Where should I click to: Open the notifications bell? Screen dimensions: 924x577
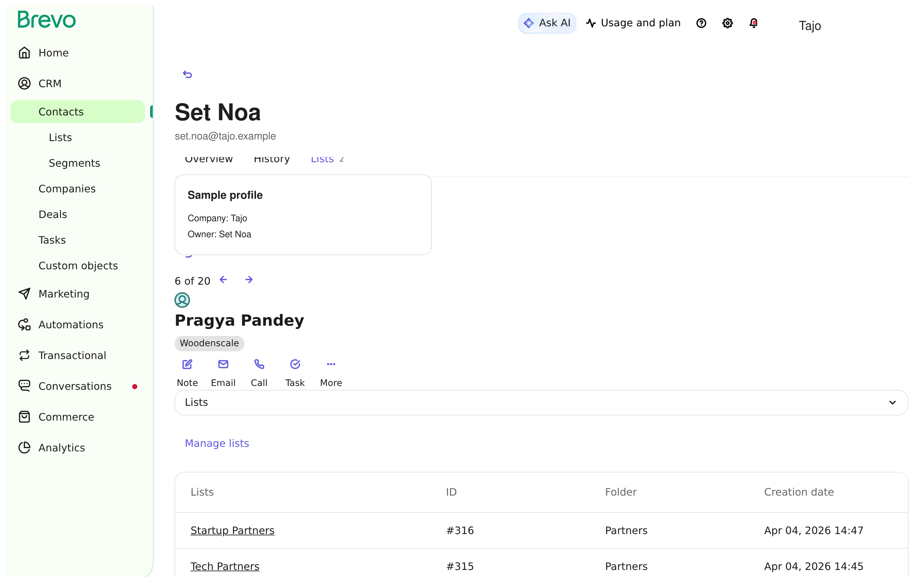(x=753, y=23)
